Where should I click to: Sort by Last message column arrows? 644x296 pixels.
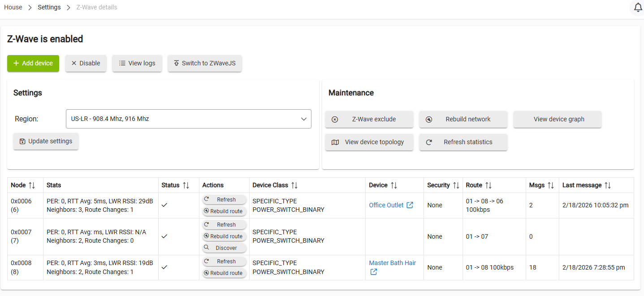(608, 185)
